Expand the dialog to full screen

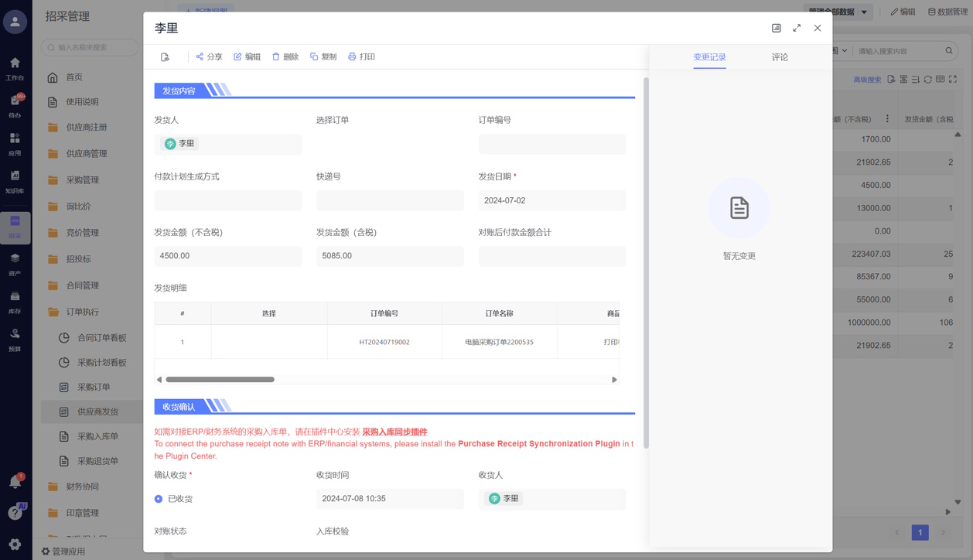click(797, 28)
